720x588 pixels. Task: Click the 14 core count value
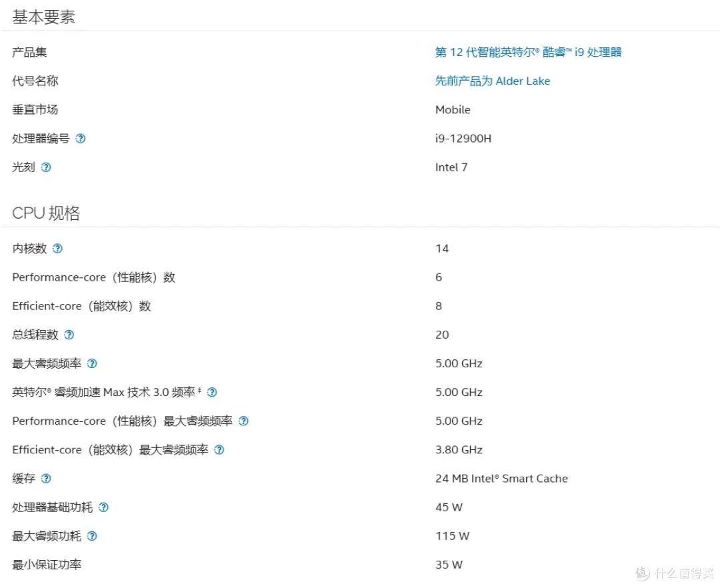[442, 249]
